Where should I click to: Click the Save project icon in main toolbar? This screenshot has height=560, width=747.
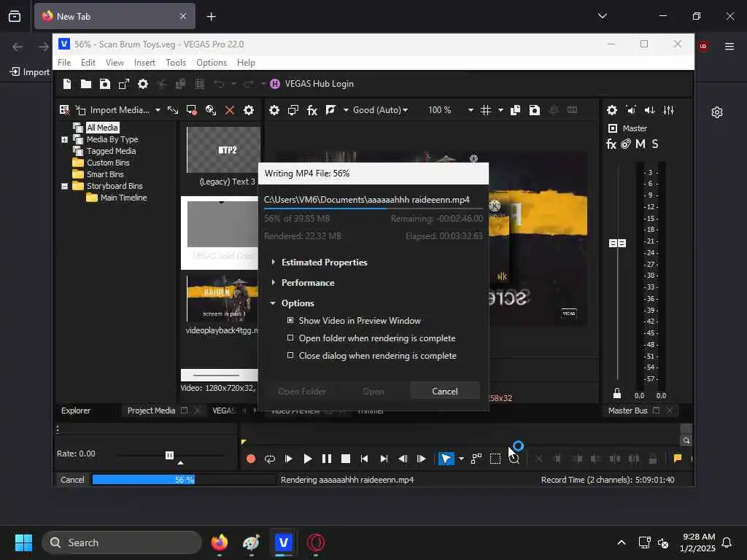click(105, 84)
